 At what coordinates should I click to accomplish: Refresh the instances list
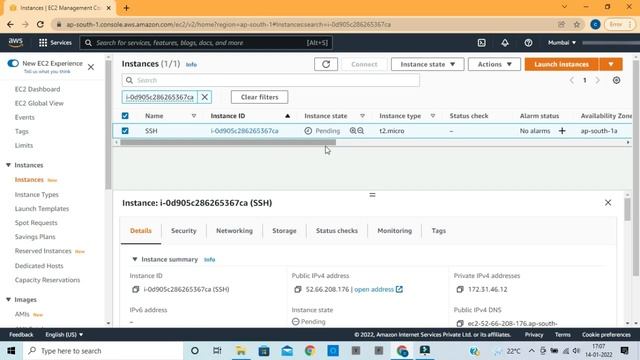tap(326, 64)
